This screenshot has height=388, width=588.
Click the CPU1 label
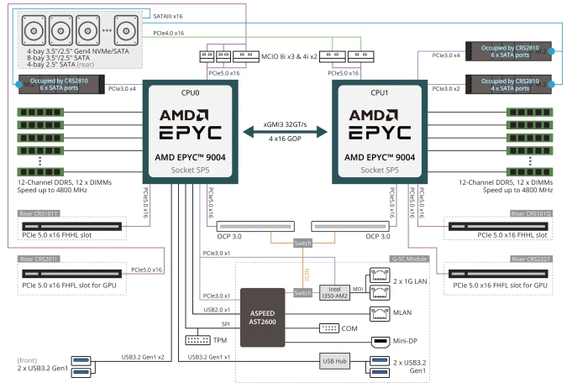coord(380,92)
